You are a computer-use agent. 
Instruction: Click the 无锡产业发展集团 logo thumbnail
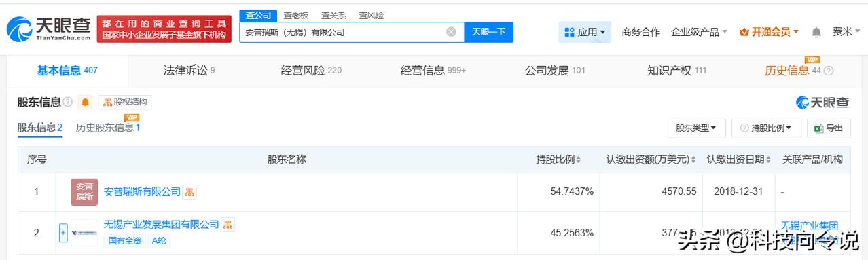(x=84, y=233)
